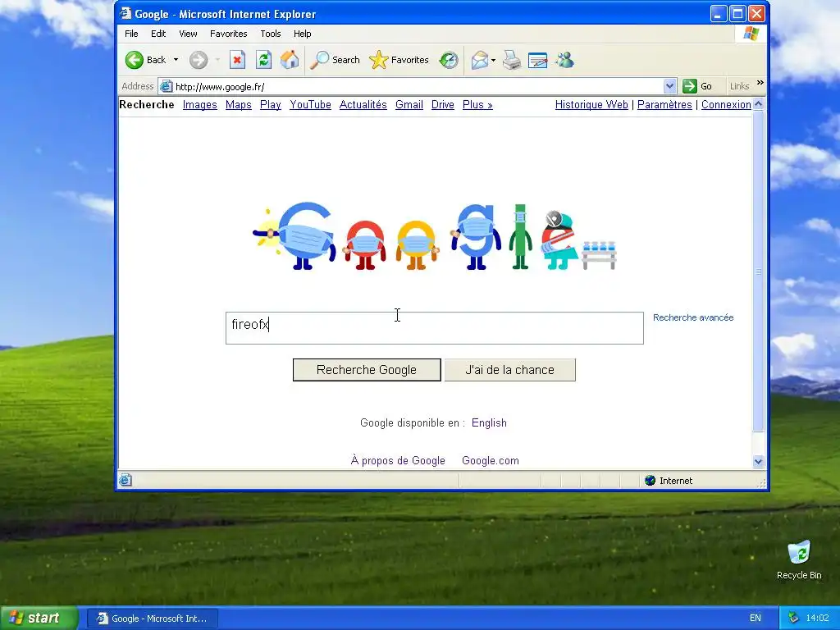Stop page loading with red X icon
The width and height of the screenshot is (840, 630).
click(237, 60)
